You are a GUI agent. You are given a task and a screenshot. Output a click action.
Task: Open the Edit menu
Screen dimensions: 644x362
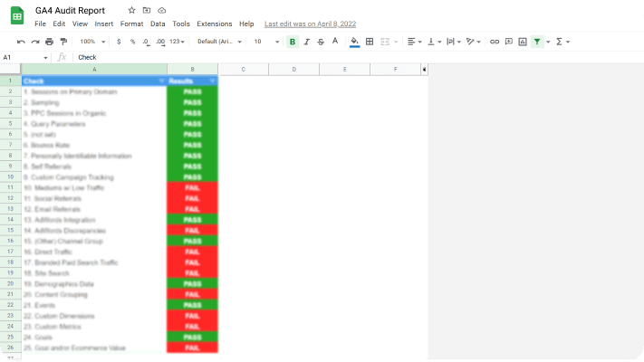coord(59,24)
